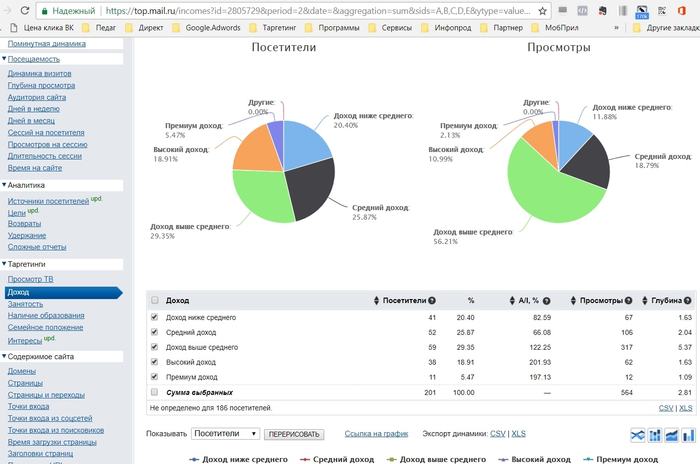Uncheck the Доход ниже среднего row checkbox
700x464 pixels.
click(154, 317)
